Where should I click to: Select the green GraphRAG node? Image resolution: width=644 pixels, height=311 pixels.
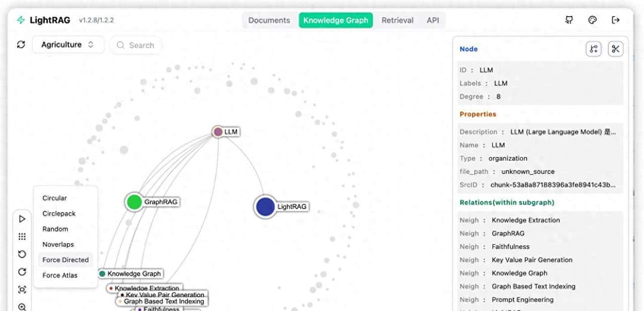tap(134, 202)
